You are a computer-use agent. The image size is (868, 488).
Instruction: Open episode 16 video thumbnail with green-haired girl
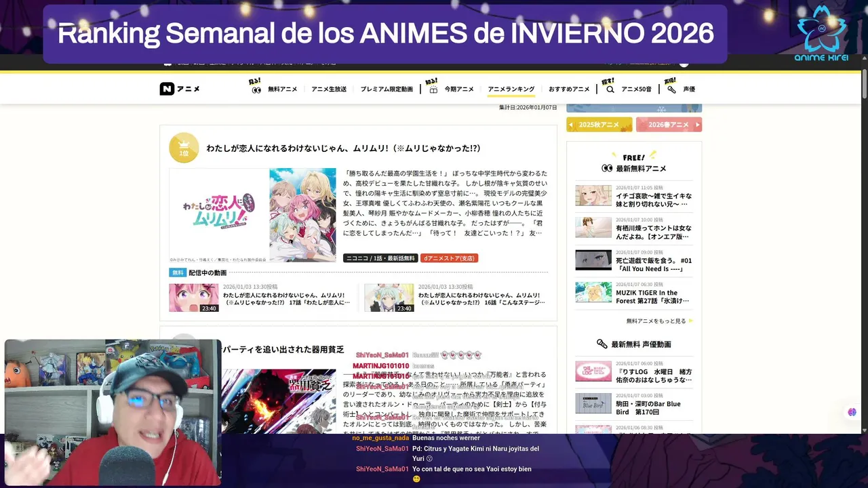389,298
